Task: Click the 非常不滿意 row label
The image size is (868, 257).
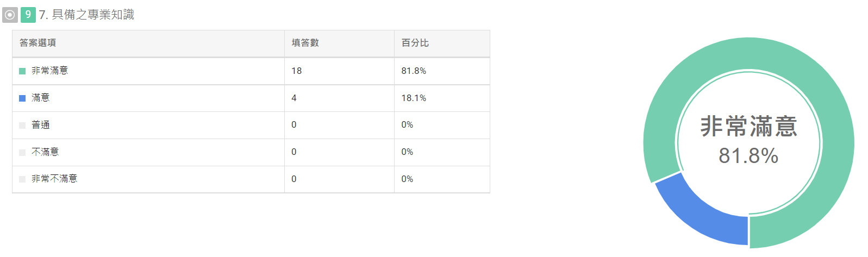Action: pyautogui.click(x=54, y=179)
